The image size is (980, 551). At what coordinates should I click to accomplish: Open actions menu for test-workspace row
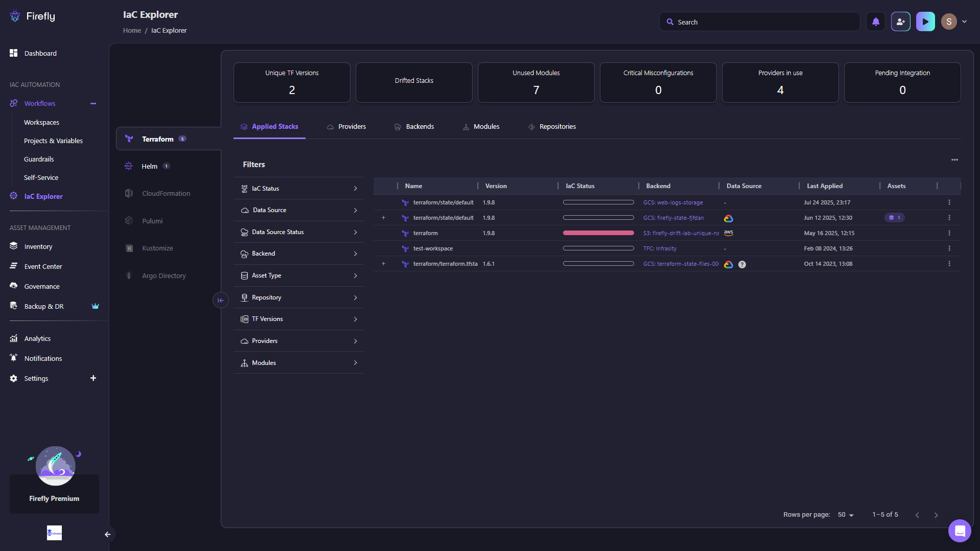pyautogui.click(x=949, y=248)
